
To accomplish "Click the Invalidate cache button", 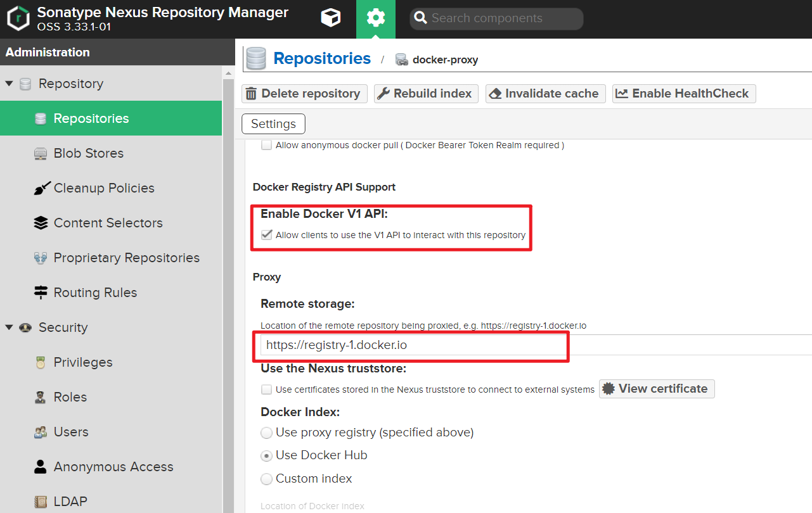I will coord(545,94).
